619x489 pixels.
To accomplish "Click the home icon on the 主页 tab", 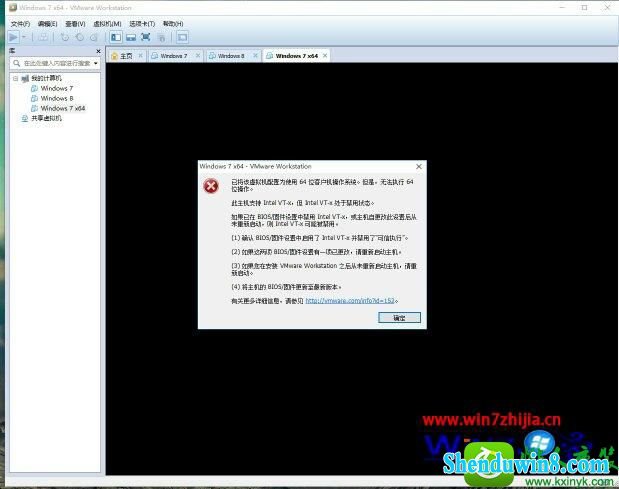I will pyautogui.click(x=114, y=56).
